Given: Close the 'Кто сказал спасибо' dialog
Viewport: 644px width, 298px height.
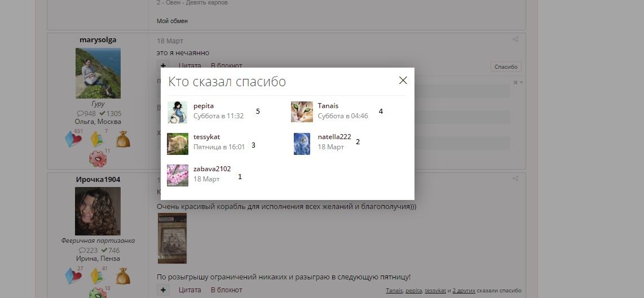Looking at the screenshot, I should [403, 81].
